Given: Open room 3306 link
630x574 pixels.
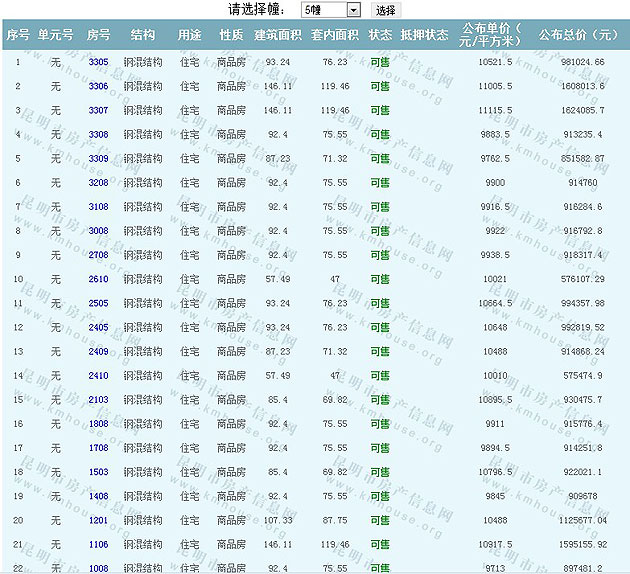Looking at the screenshot, I should click(x=98, y=86).
